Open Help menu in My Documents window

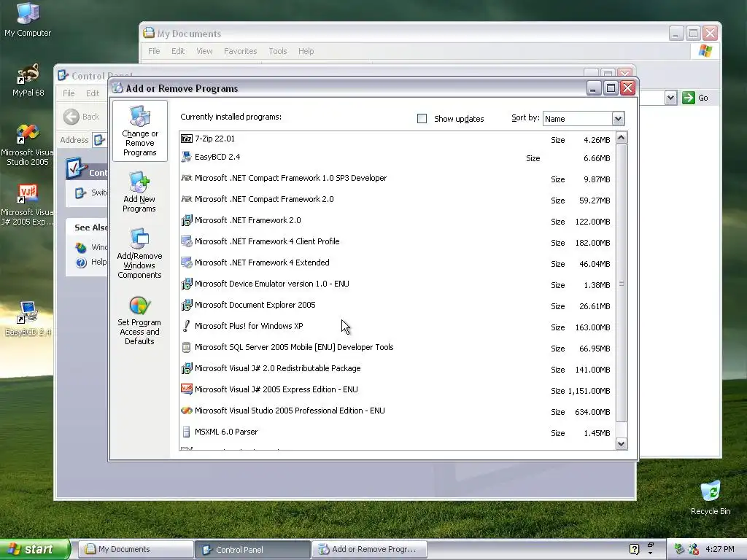click(306, 51)
